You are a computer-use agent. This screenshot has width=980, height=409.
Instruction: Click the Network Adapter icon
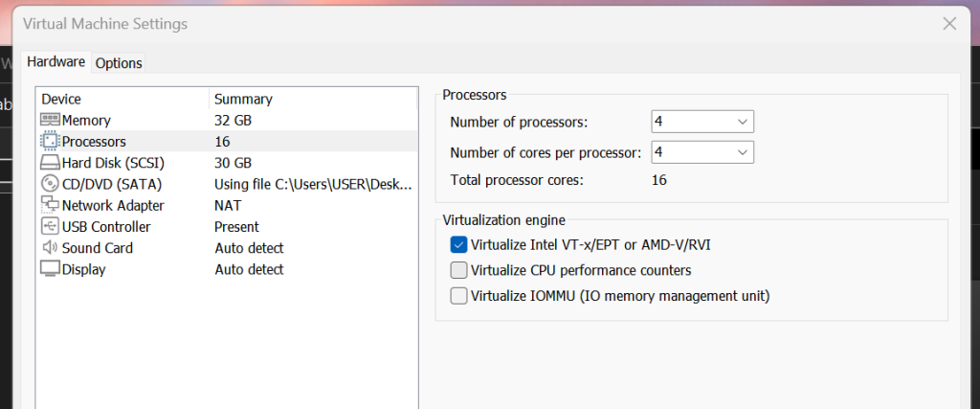[50, 205]
